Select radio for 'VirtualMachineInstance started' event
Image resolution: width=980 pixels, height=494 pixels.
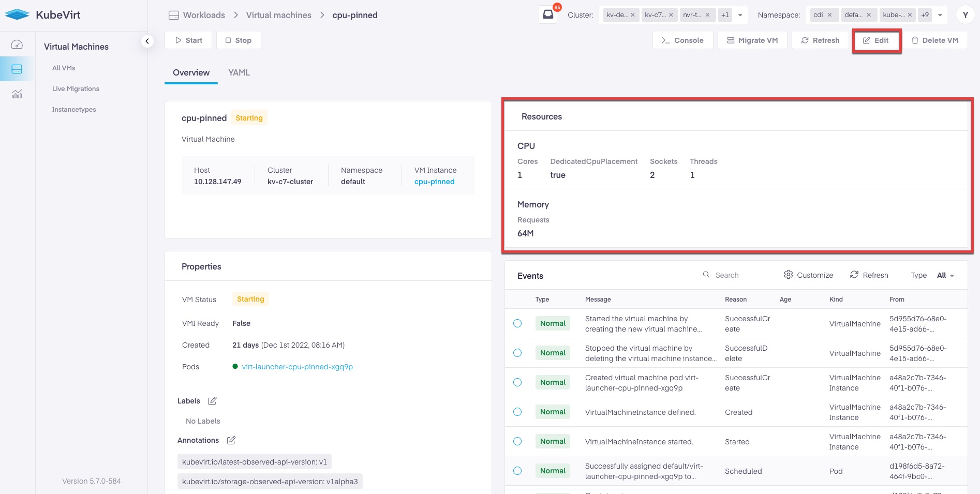pyautogui.click(x=517, y=441)
